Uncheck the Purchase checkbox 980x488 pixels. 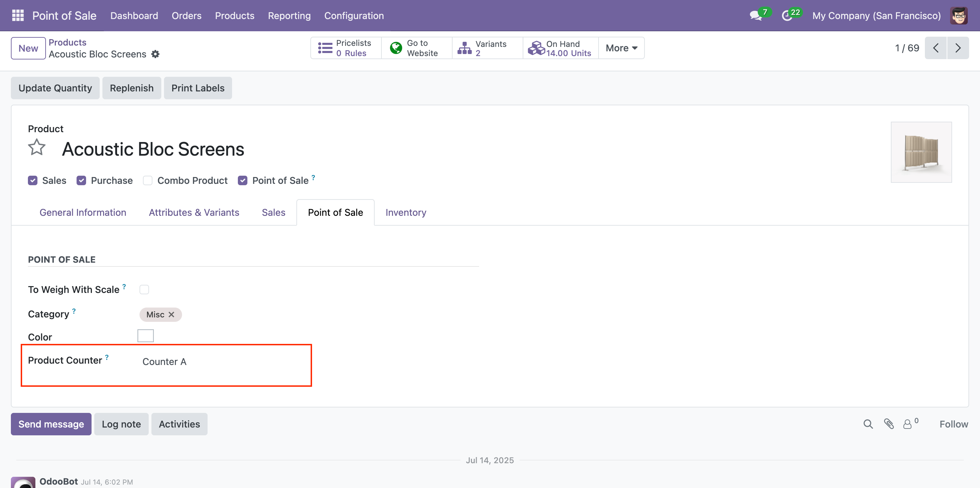point(81,180)
